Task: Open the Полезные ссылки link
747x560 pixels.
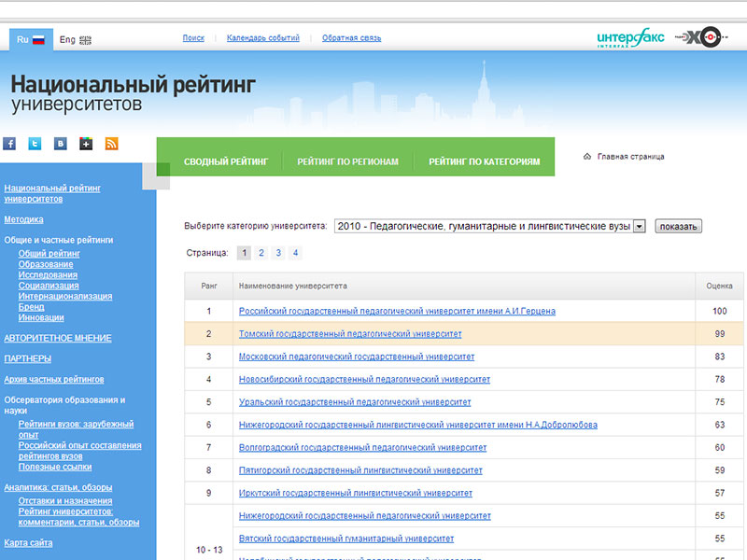Action: click(x=55, y=468)
